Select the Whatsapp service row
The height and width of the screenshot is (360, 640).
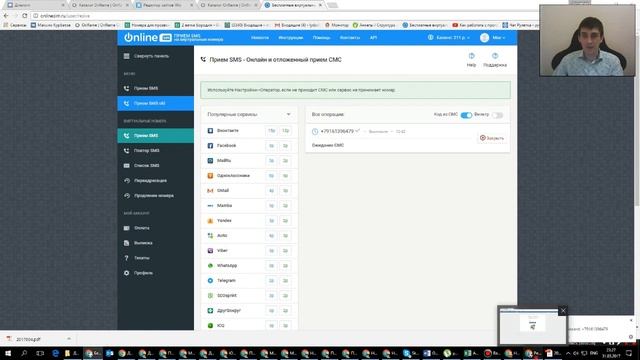(x=249, y=266)
